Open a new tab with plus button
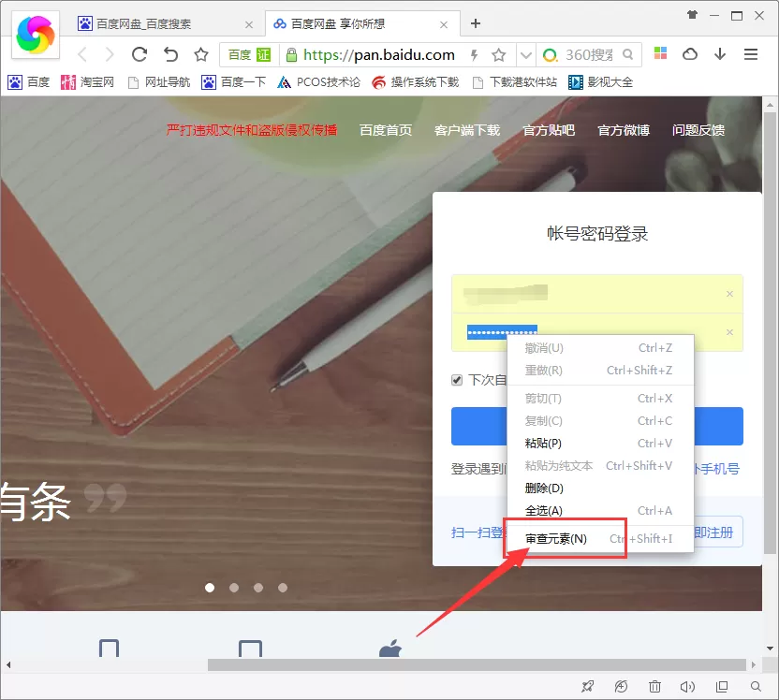779x700 pixels. click(x=476, y=23)
